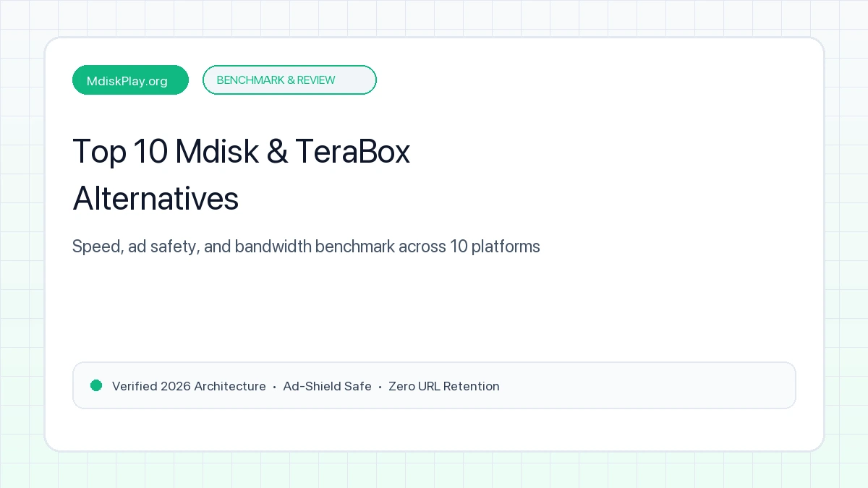The image size is (868, 488).
Task: Click 'Ad-Shield Safe' text
Action: click(x=327, y=386)
